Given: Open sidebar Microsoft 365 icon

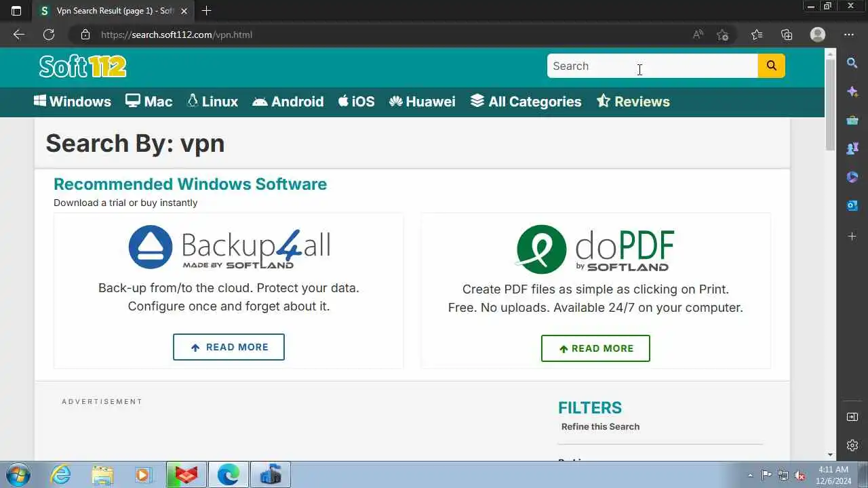Looking at the screenshot, I should click(852, 177).
